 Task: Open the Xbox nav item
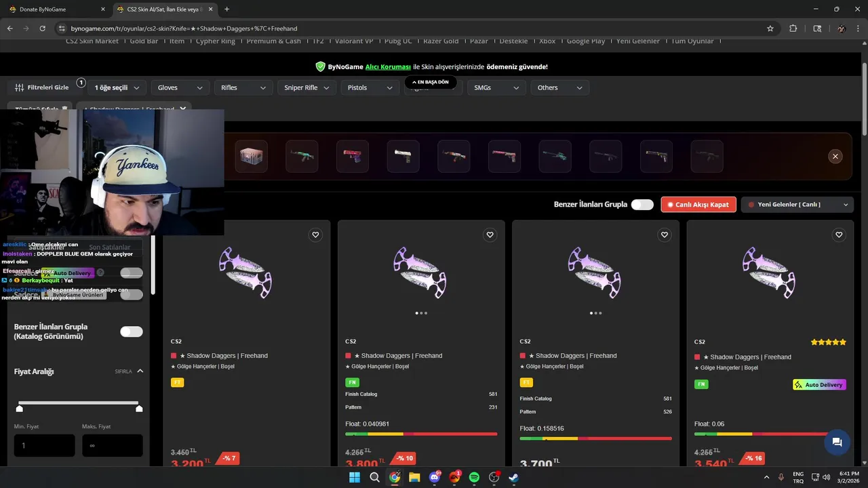pyautogui.click(x=547, y=41)
